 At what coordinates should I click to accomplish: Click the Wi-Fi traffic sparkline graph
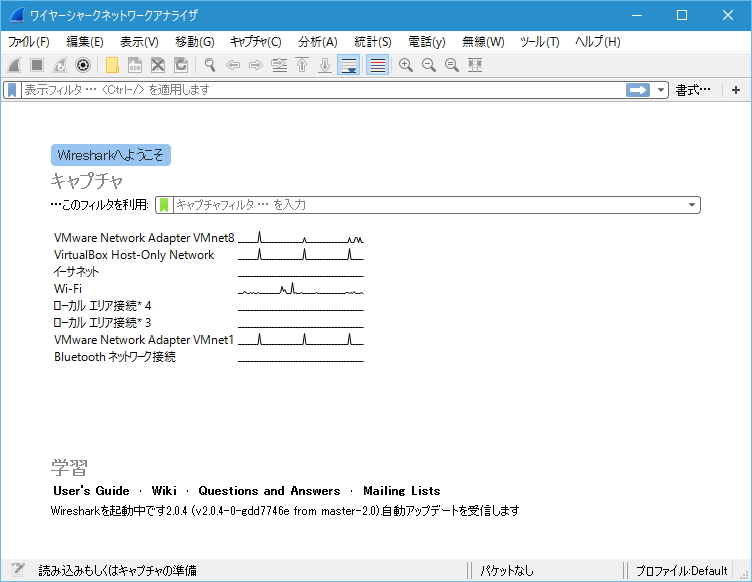pos(301,289)
